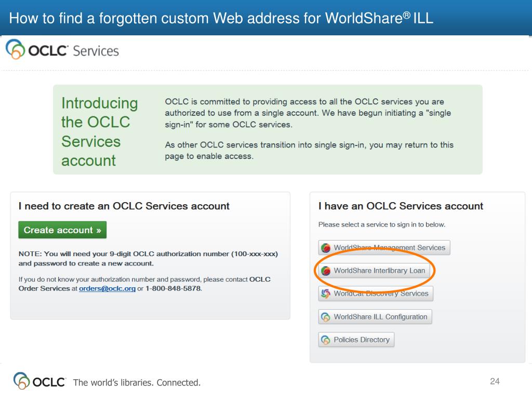Viewport: 532px width, 399px height.
Task: Open WorldShare Management Services sign-in
Action: pyautogui.click(x=384, y=248)
